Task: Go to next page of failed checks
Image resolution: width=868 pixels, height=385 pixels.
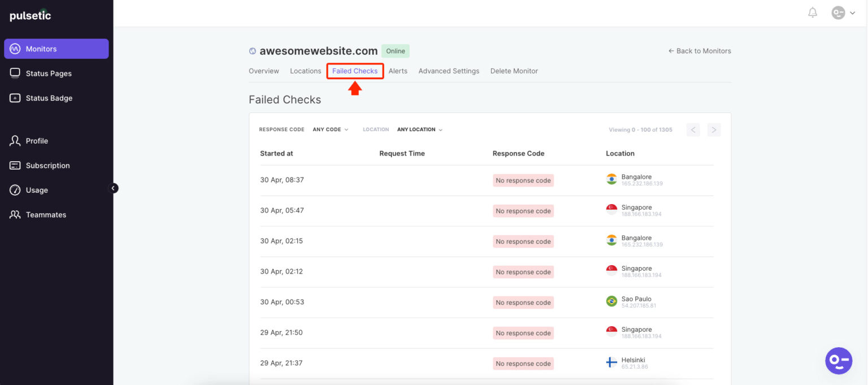Action: pos(714,129)
